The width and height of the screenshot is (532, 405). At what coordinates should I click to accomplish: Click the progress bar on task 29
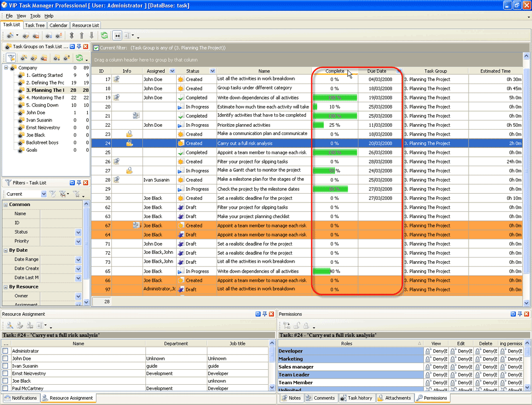[330, 189]
